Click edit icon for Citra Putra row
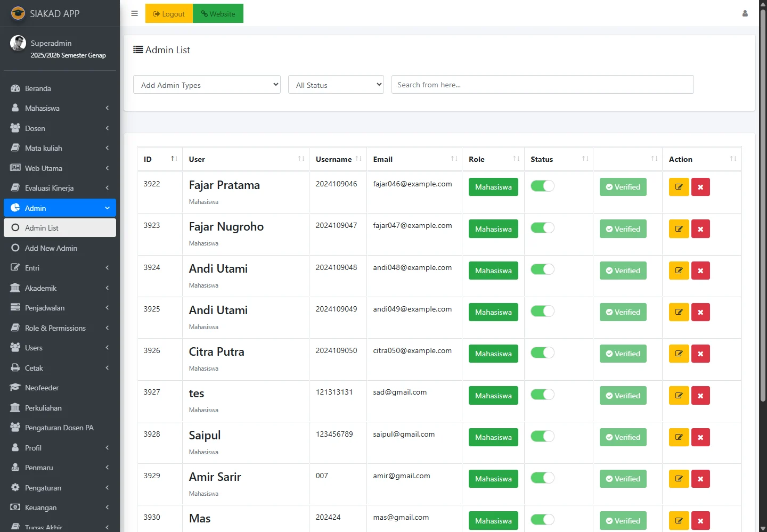Viewport: 767px width, 532px height. pos(679,354)
